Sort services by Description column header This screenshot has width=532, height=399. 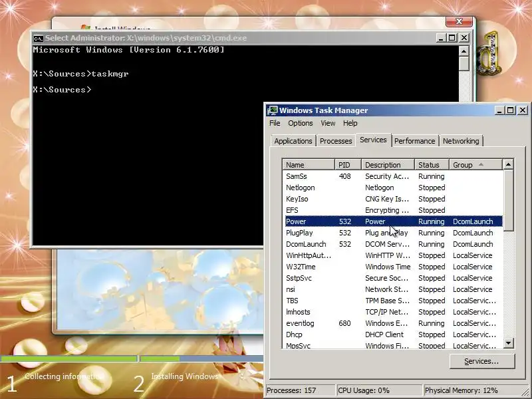point(388,165)
